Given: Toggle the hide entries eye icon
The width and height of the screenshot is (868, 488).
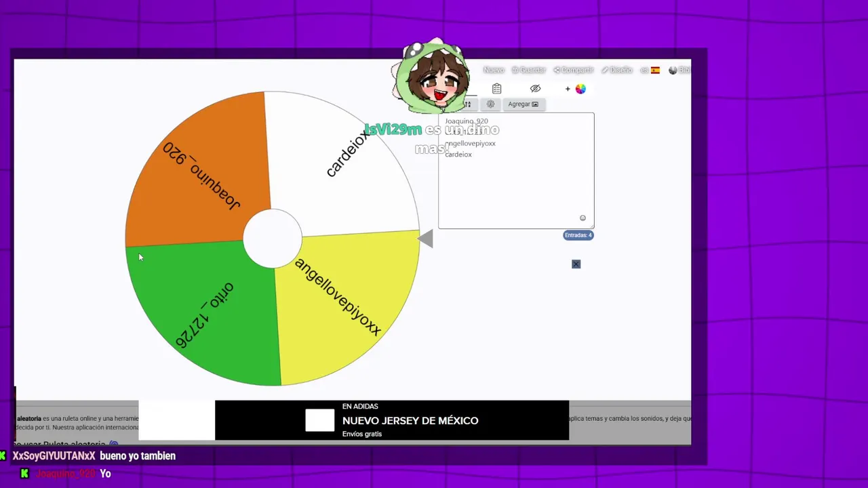Looking at the screenshot, I should click(x=535, y=89).
